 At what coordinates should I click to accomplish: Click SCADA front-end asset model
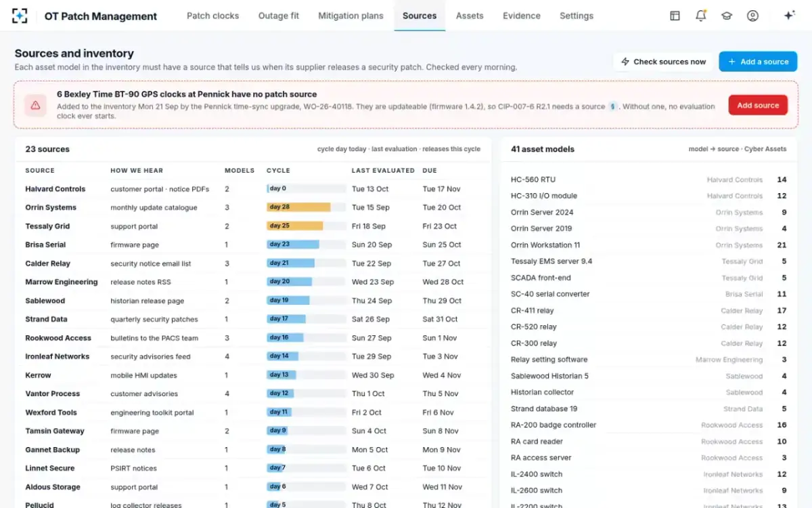coord(541,278)
